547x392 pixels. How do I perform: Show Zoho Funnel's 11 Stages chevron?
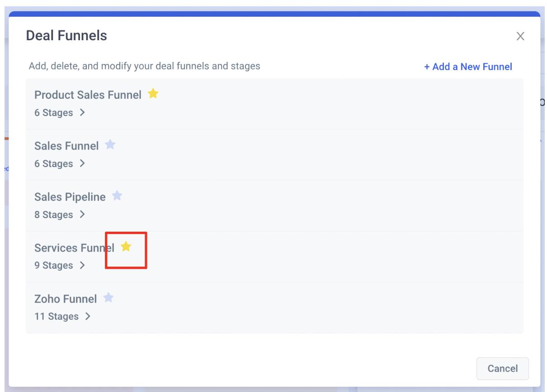(88, 317)
